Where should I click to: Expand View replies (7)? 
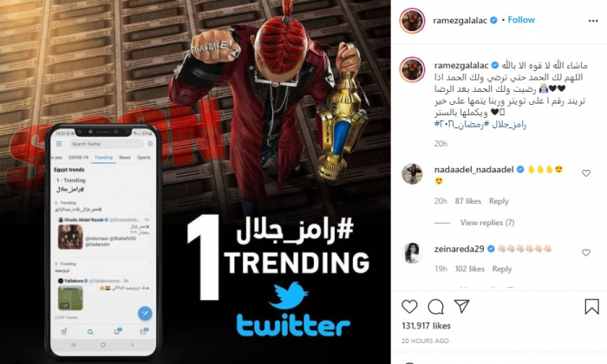(487, 223)
